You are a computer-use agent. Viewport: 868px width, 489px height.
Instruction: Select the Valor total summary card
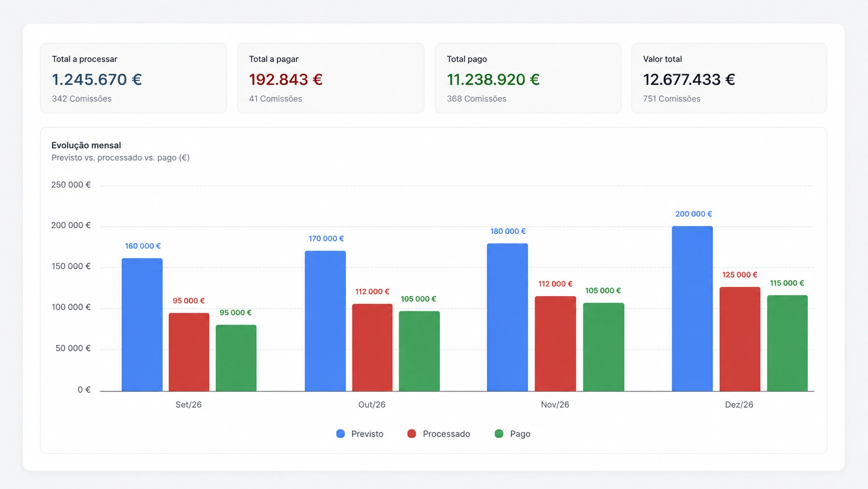point(729,78)
